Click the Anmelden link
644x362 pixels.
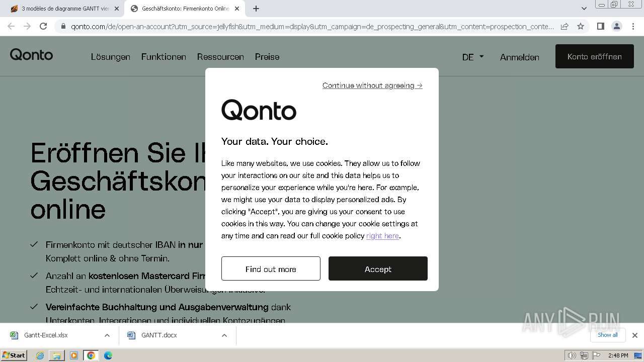pyautogui.click(x=520, y=57)
